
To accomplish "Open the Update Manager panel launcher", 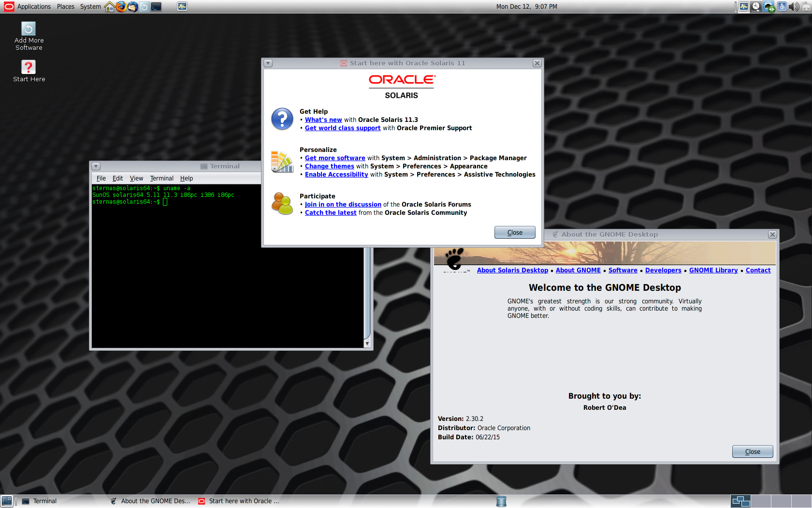I will pos(144,6).
